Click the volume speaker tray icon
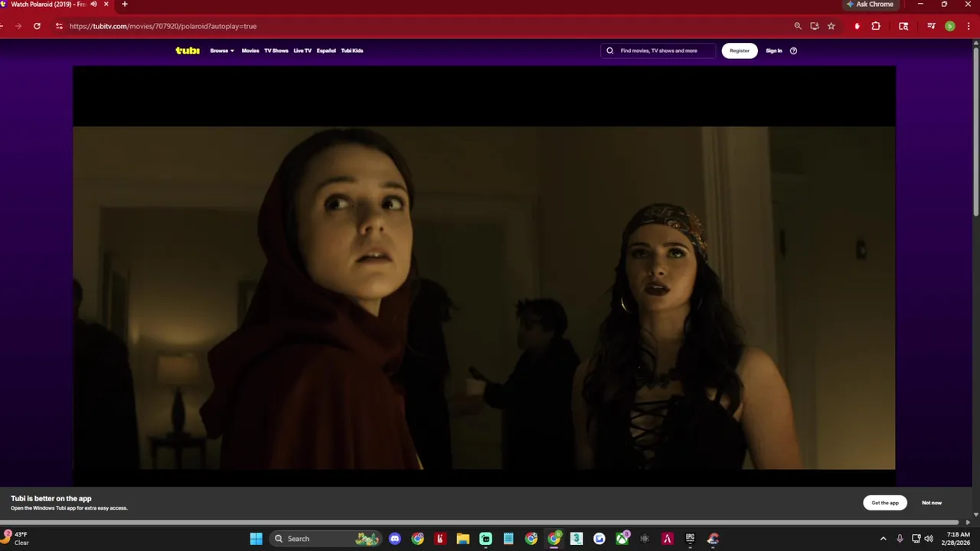 click(929, 539)
